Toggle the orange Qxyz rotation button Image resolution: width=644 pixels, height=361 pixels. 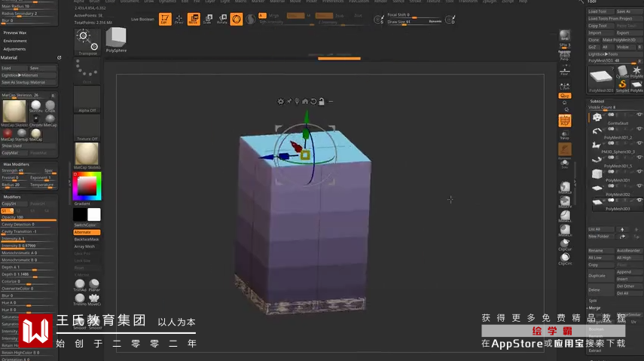pos(565,96)
